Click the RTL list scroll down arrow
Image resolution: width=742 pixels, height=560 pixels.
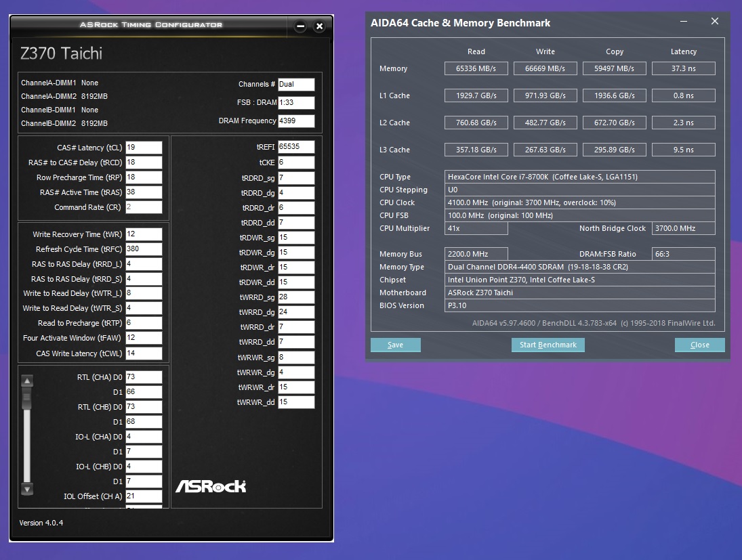[x=27, y=490]
